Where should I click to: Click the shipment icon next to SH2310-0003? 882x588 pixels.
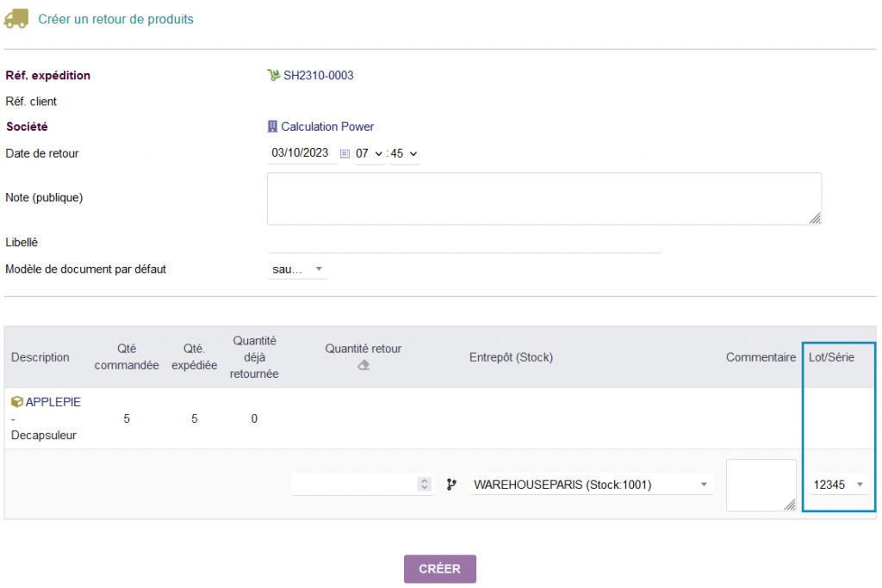(x=274, y=75)
